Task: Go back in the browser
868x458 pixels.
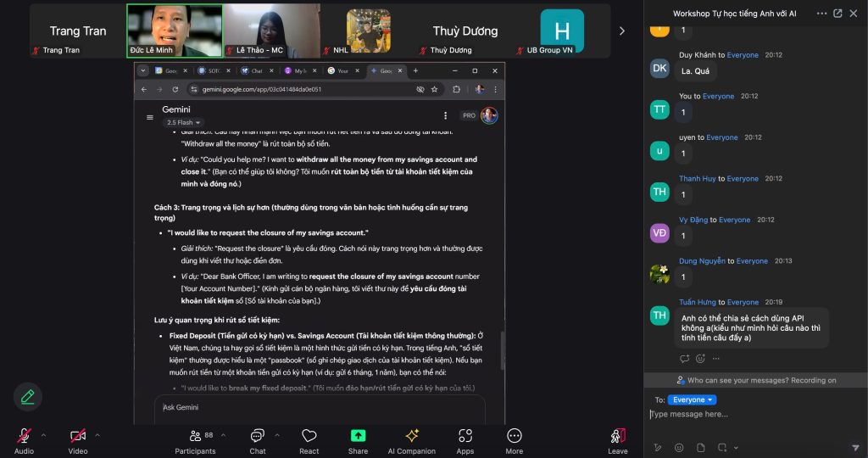Action: pyautogui.click(x=144, y=89)
